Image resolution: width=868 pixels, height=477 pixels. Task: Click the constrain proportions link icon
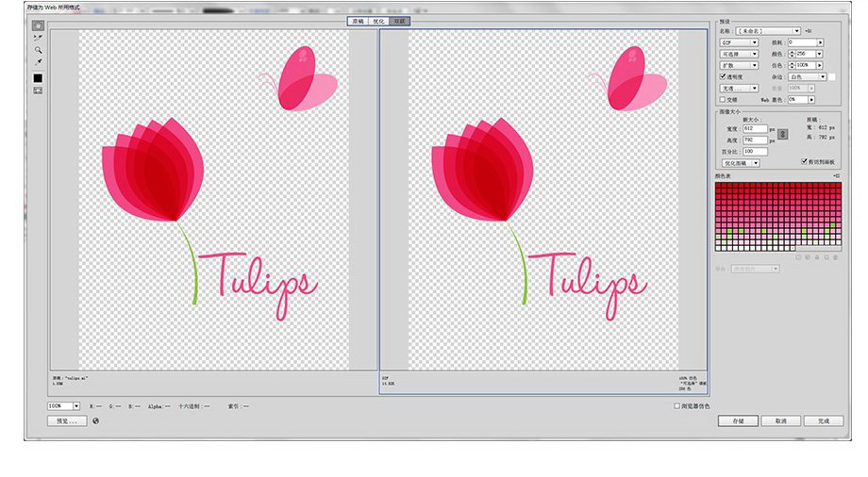coord(781,134)
